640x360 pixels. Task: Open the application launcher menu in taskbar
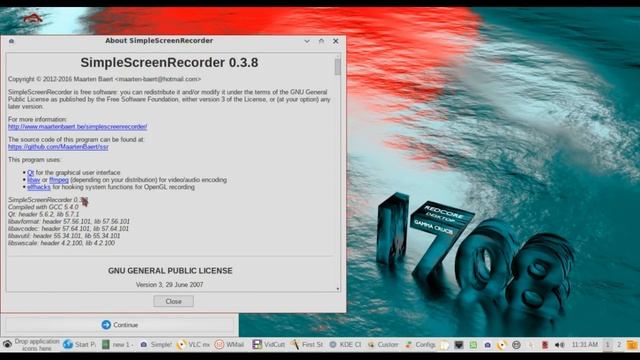(x=7, y=344)
